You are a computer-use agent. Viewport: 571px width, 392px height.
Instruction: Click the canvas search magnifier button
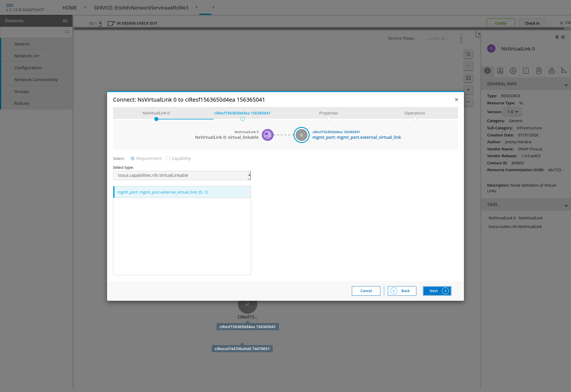[468, 54]
